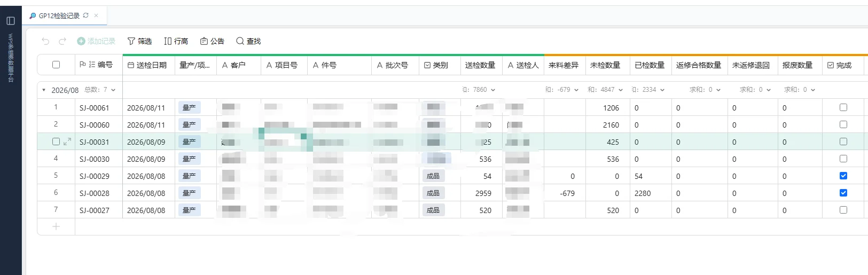Click 未检数量 cell 1206
868x275 pixels.
[608, 107]
